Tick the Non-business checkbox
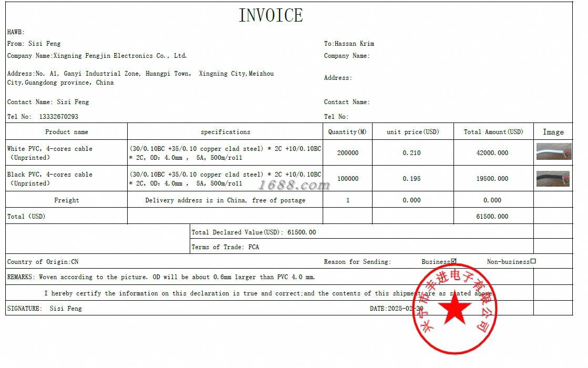 click(533, 261)
